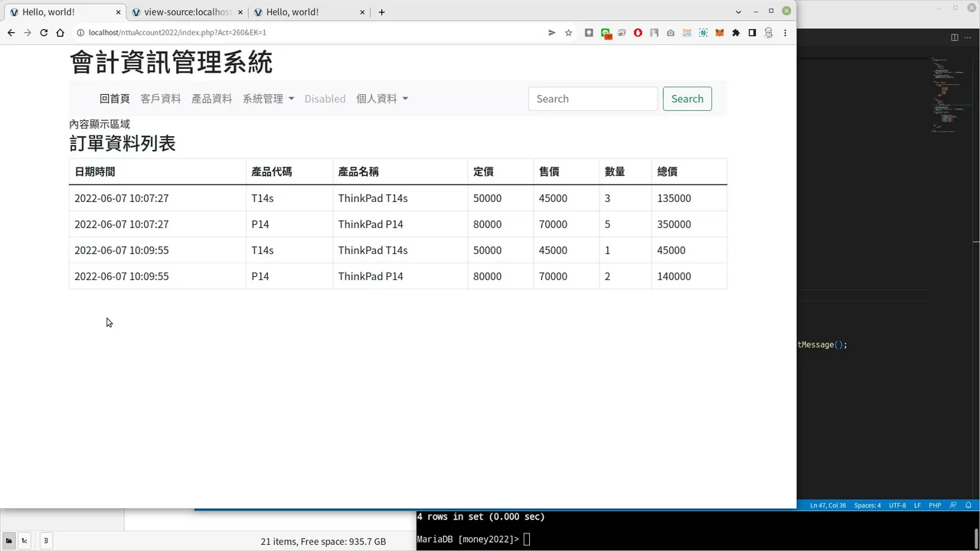The height and width of the screenshot is (551, 980).
Task: Open the 產品資料 navigation link
Action: (211, 99)
